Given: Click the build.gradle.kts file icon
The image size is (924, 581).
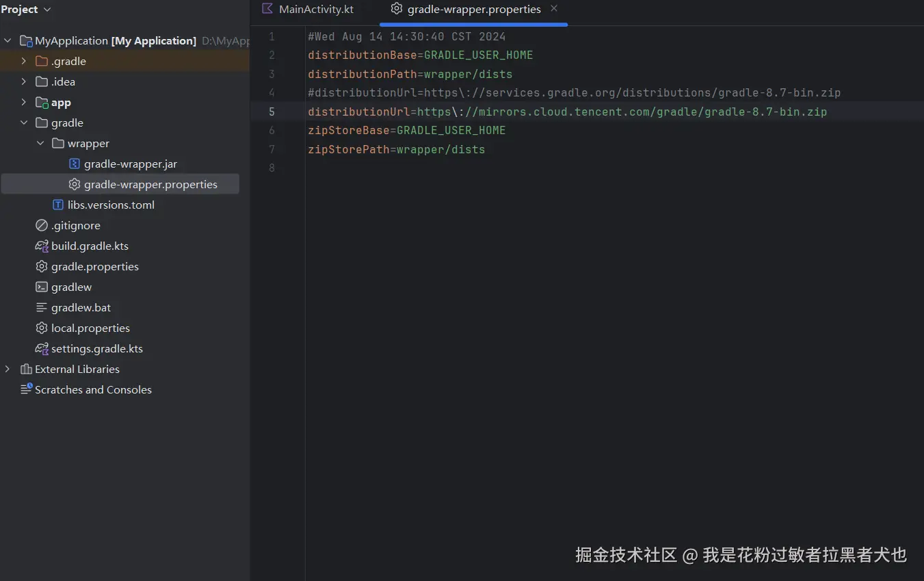Looking at the screenshot, I should point(42,246).
